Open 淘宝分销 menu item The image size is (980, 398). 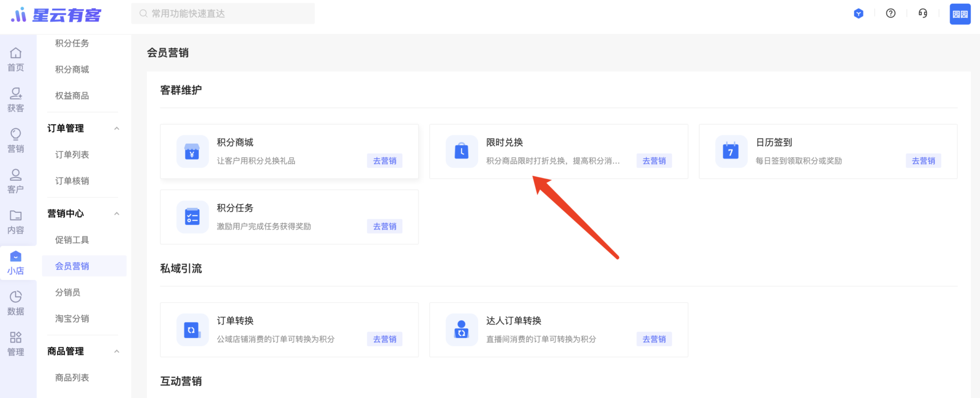click(x=72, y=319)
